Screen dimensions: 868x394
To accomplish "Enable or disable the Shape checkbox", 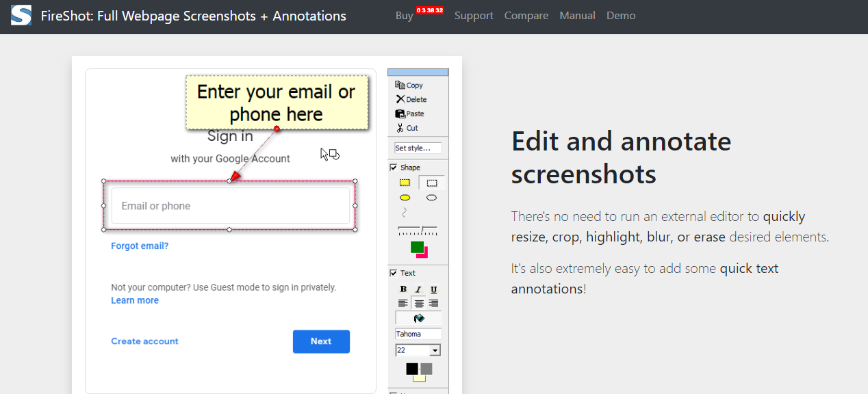I will (393, 168).
